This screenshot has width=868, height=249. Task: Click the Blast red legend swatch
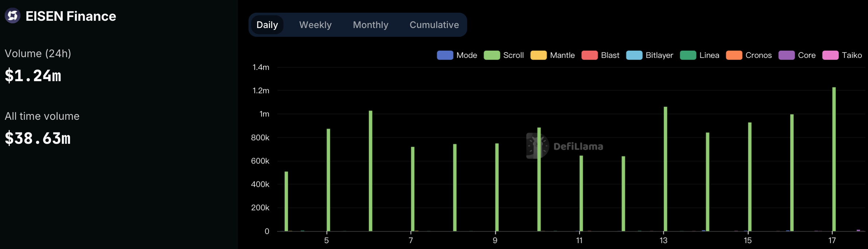589,55
